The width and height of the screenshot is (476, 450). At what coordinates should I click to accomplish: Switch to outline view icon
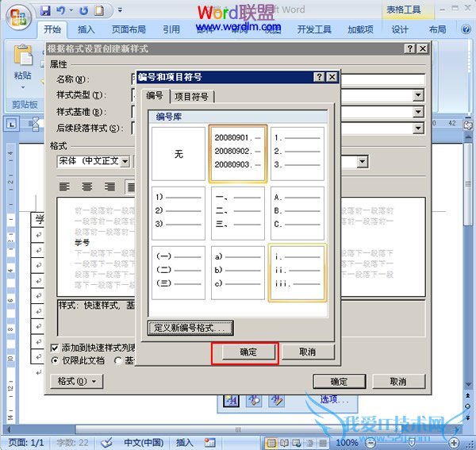tap(310, 443)
